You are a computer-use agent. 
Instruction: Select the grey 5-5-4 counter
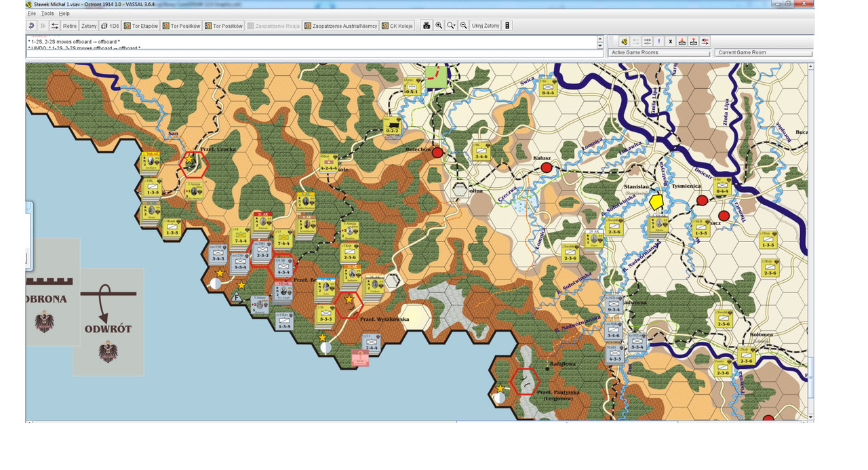pos(239,262)
